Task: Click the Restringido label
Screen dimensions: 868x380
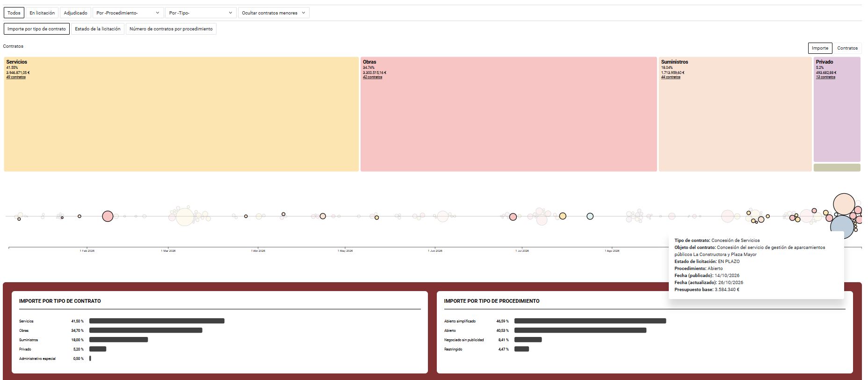Action: coord(453,349)
